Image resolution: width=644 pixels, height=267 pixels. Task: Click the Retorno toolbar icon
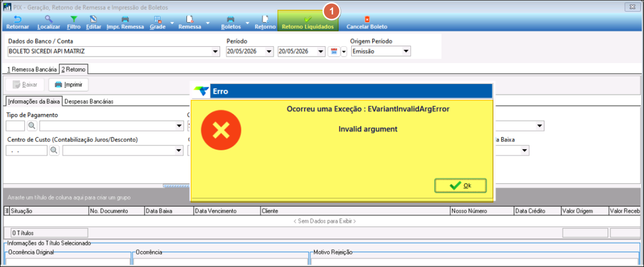click(x=265, y=19)
